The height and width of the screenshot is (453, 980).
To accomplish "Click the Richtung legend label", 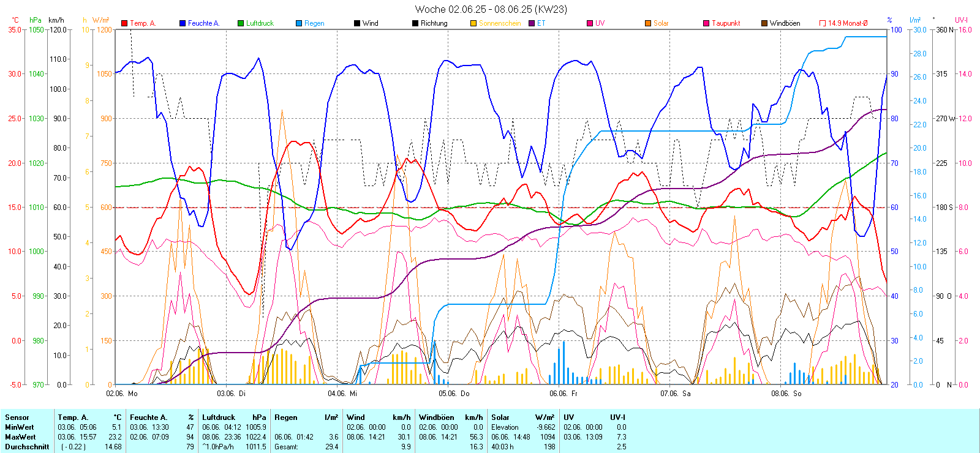I will (434, 23).
